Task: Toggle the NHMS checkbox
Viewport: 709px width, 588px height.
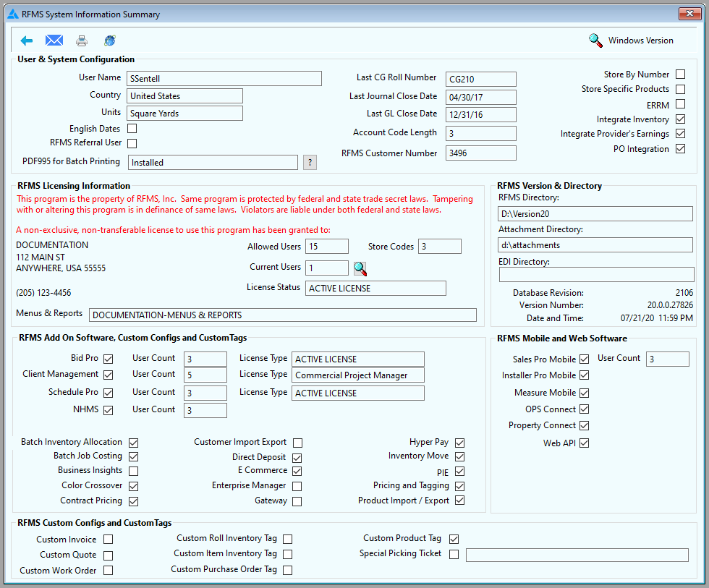Action: [108, 410]
